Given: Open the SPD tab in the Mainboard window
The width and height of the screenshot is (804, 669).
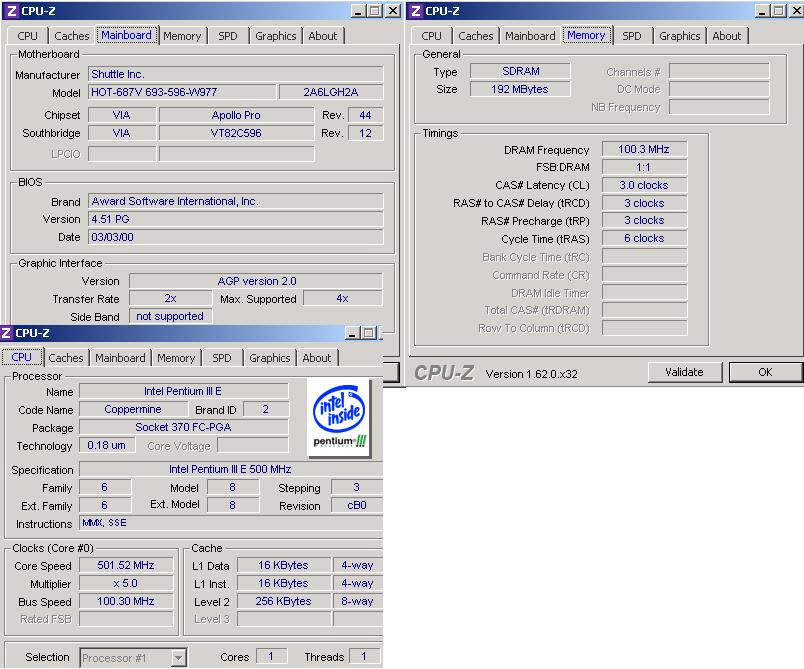Looking at the screenshot, I should coord(228,36).
